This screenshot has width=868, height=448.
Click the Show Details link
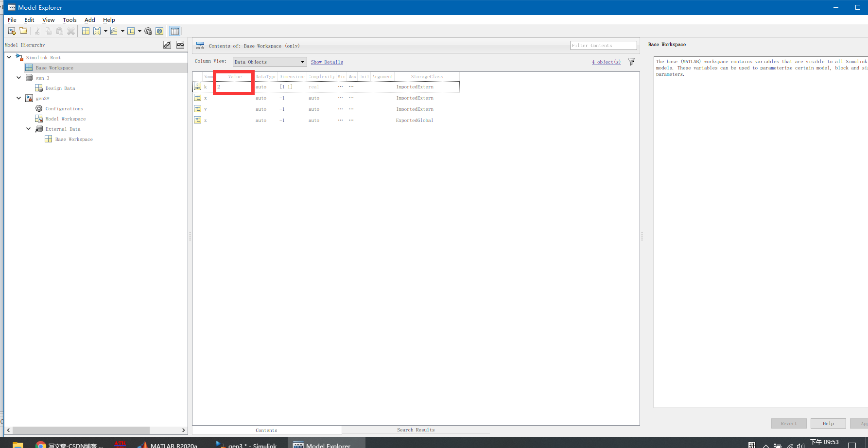327,62
